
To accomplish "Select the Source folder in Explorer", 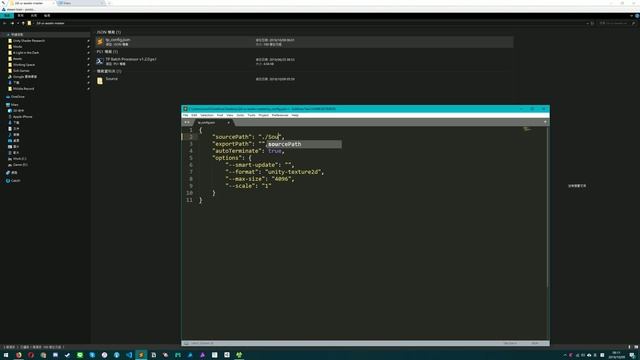I will (x=304, y=80).
